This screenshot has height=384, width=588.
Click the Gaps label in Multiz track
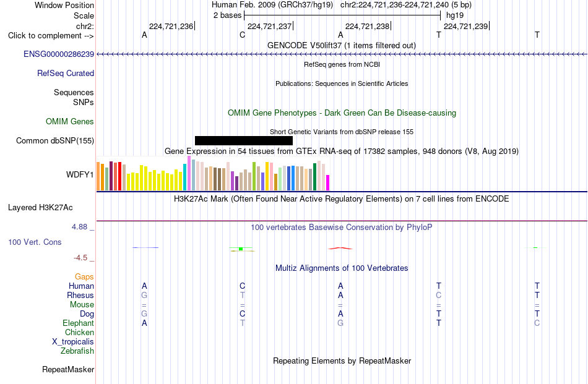(x=84, y=277)
